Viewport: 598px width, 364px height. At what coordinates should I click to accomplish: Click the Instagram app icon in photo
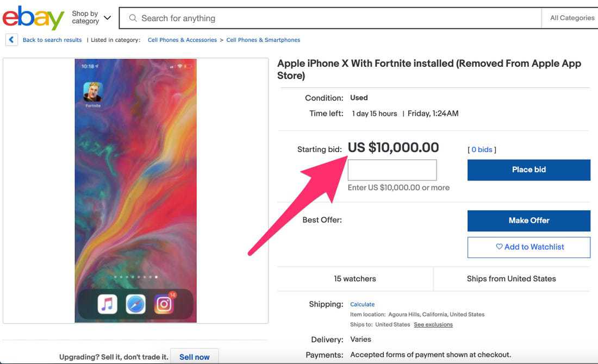tap(164, 304)
